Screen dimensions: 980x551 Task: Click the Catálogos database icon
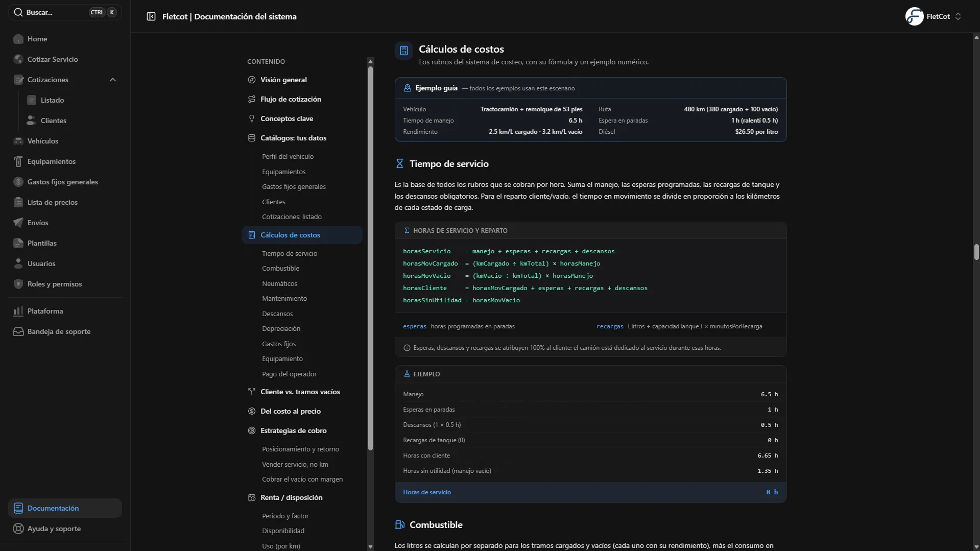(252, 138)
